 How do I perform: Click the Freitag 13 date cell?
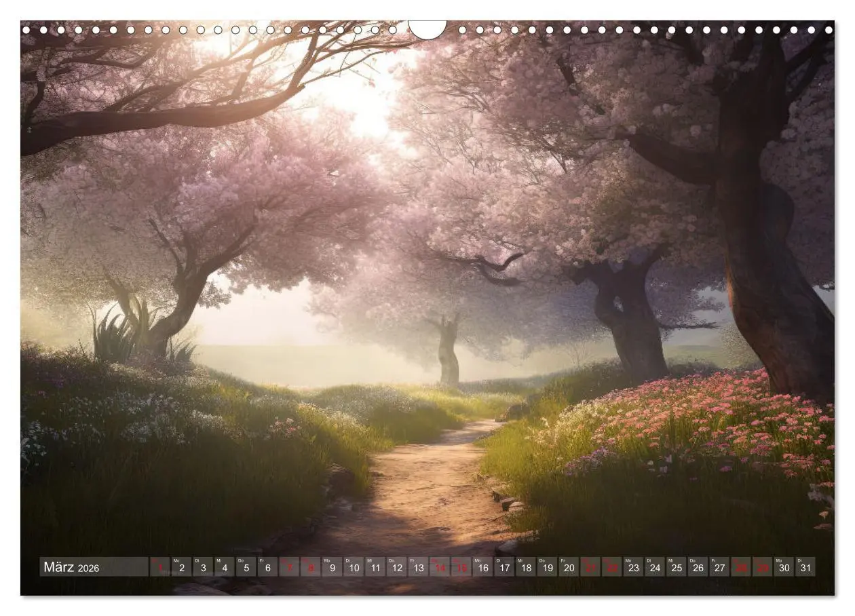[417, 569]
